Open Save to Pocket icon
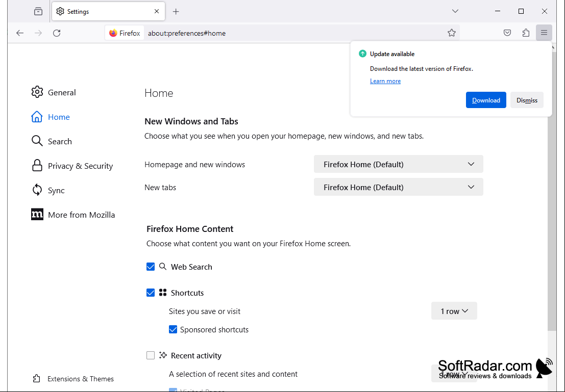The image size is (565, 392). (x=507, y=33)
